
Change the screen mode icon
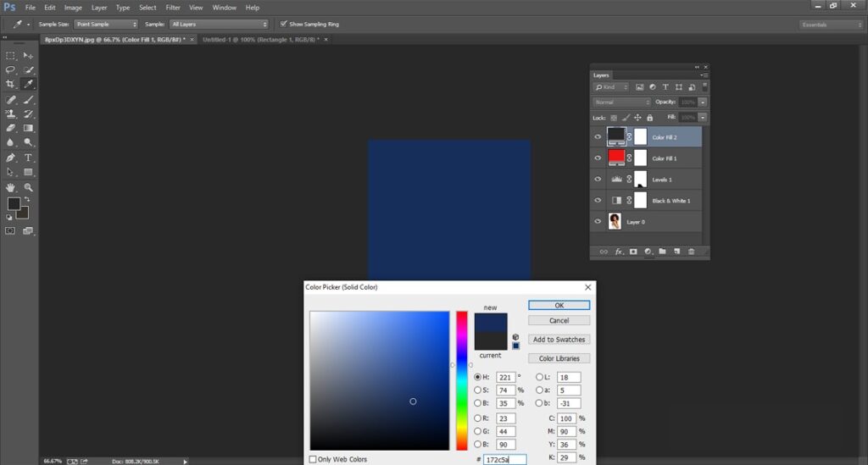(28, 230)
